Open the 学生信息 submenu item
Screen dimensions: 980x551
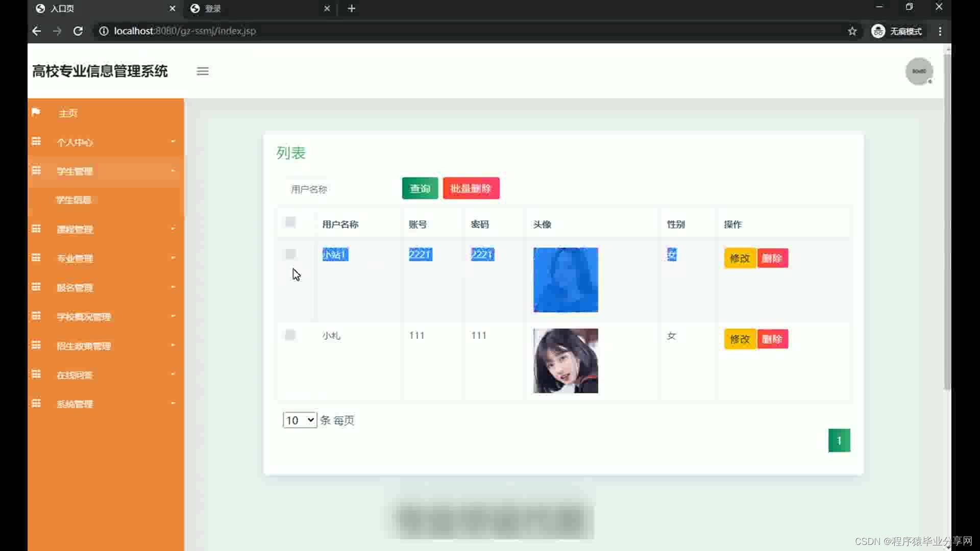coord(74,200)
